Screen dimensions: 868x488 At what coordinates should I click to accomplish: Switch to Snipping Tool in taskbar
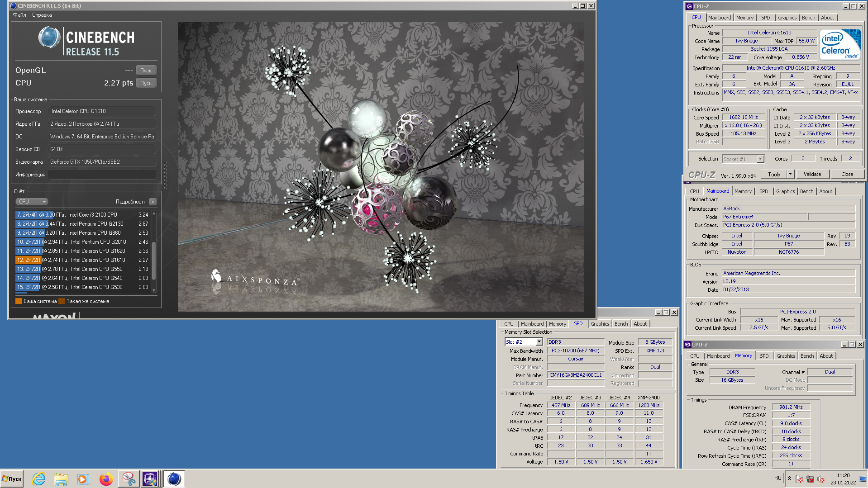(129, 479)
